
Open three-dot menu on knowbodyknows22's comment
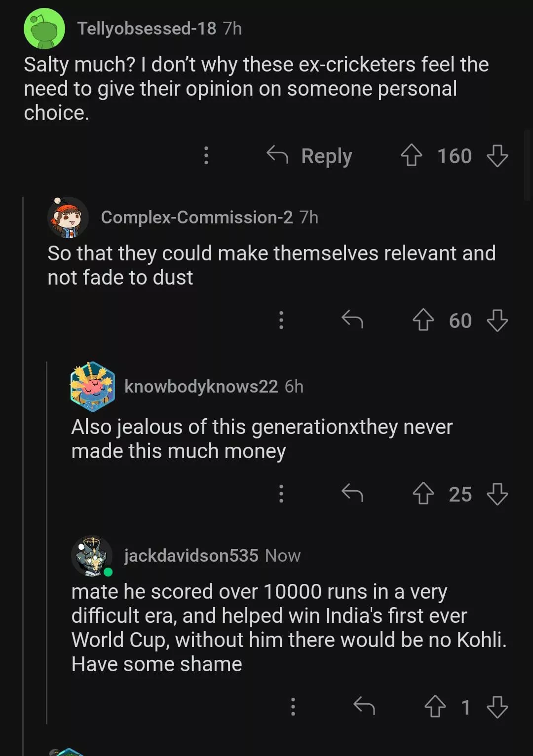point(281,494)
